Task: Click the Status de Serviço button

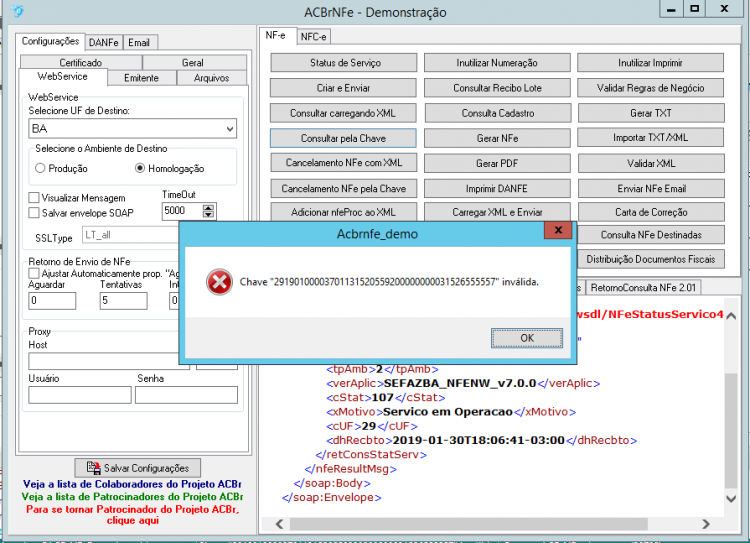Action: 344,63
